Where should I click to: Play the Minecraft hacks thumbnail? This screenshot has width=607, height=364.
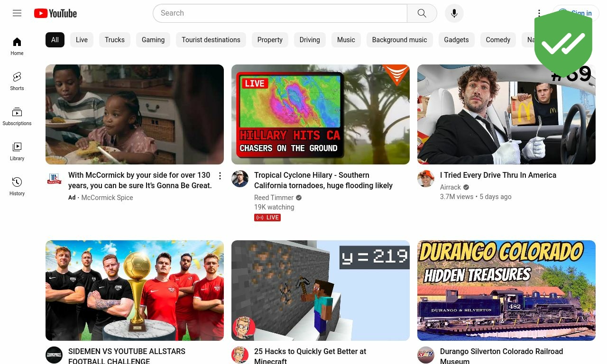(321, 291)
